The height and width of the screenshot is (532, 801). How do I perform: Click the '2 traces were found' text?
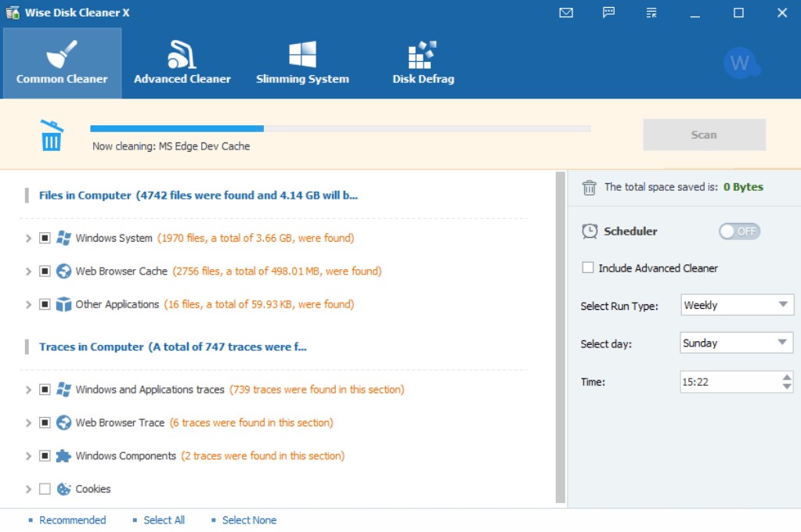coord(263,456)
